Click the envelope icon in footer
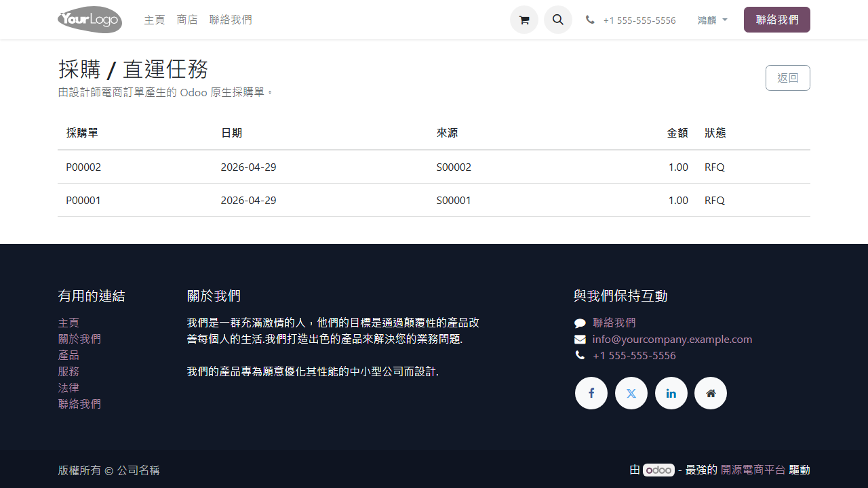 click(580, 340)
